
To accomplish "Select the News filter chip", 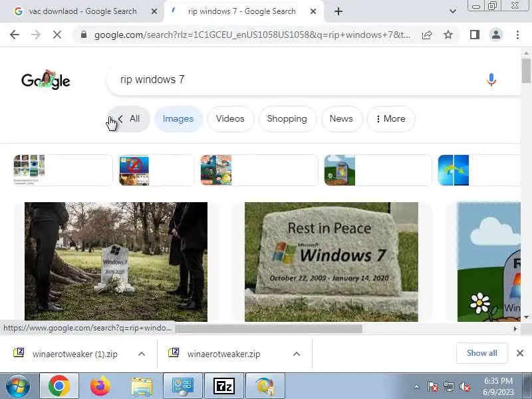I will 341,119.
